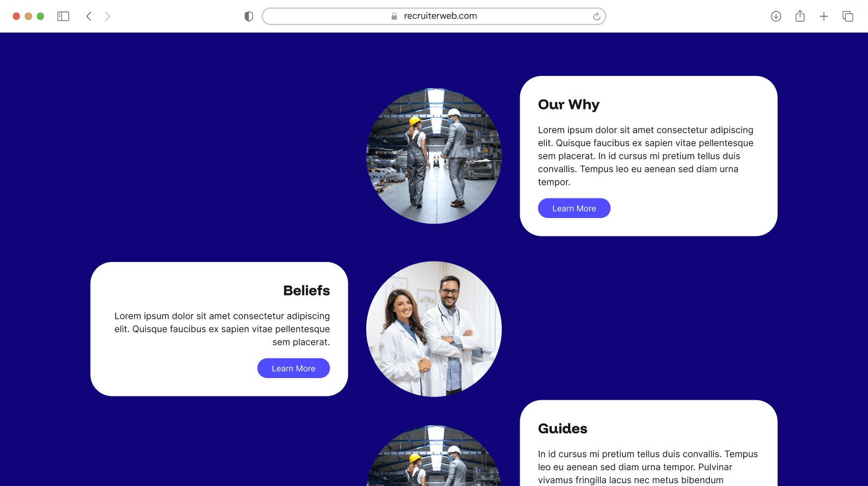Open the downloads icon in toolbar
868x486 pixels.
(776, 16)
